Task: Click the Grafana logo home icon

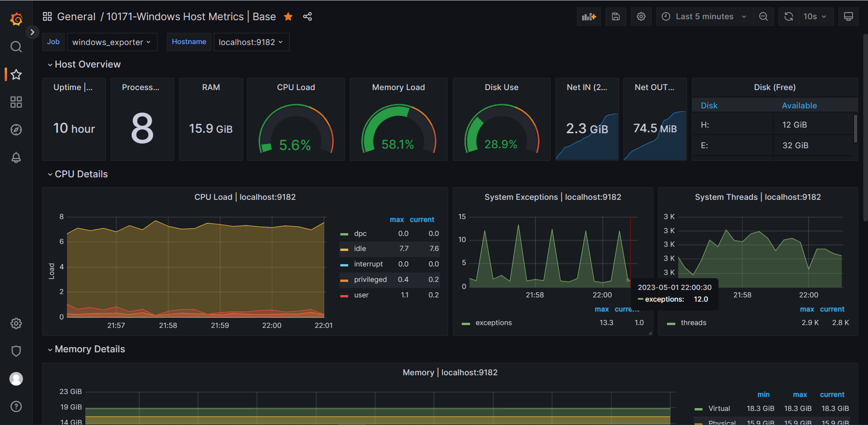Action: [16, 19]
